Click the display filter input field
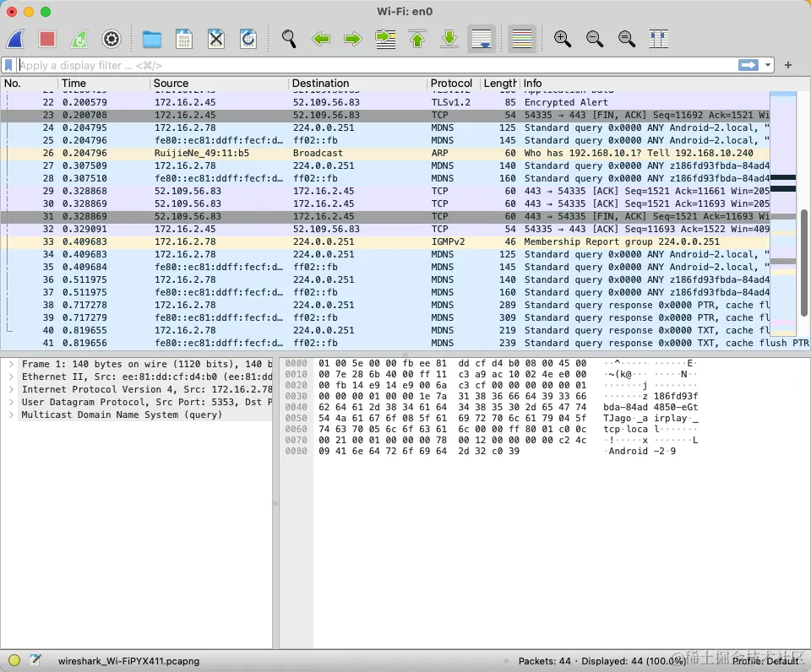The width and height of the screenshot is (811, 672). (x=372, y=65)
